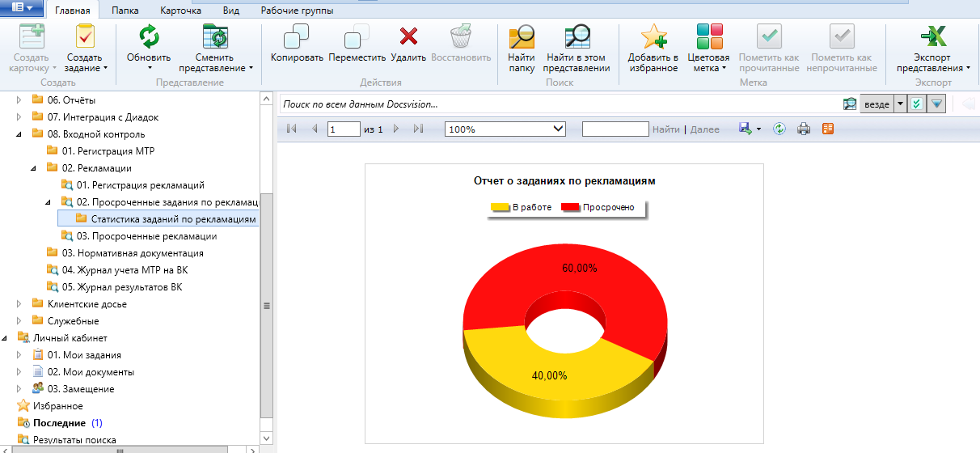Click the Найти link in report toolbar
This screenshot has width=980, height=453.
coord(666,129)
